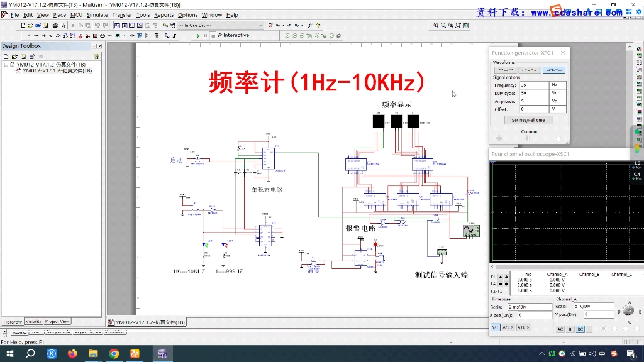
Task: Collapse the YM012-V17.1.2 design tree node
Action: tap(6, 65)
